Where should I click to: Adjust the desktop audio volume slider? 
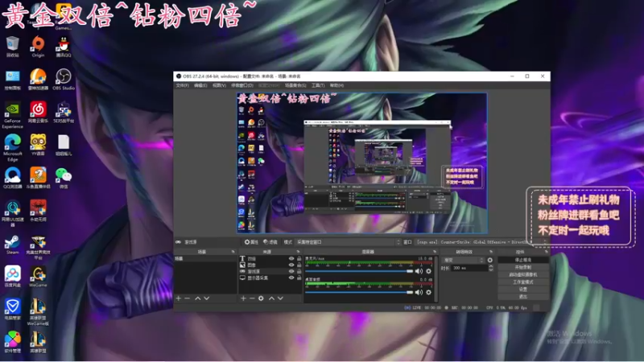point(359,292)
